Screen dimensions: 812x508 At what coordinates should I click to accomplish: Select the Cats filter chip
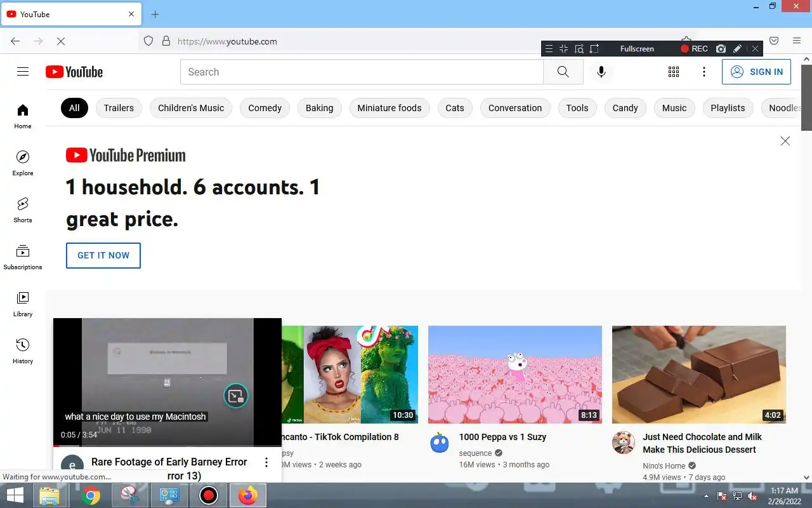[x=455, y=108]
